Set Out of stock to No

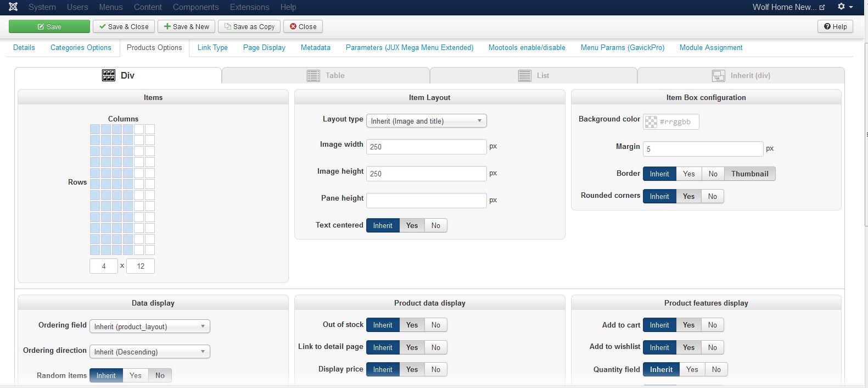[436, 325]
